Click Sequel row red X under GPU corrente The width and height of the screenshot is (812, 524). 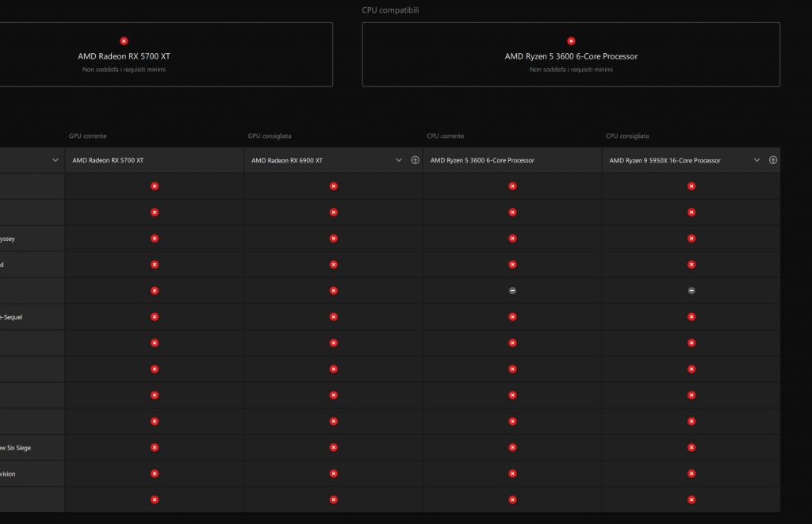[x=155, y=317]
